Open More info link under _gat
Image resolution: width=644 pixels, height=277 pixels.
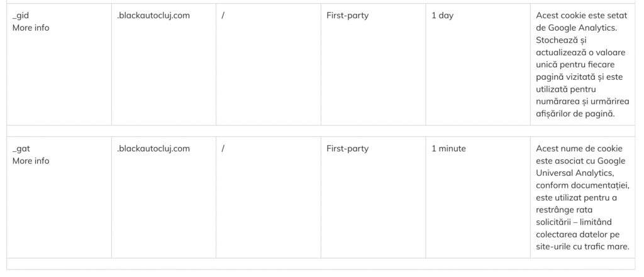(31, 161)
